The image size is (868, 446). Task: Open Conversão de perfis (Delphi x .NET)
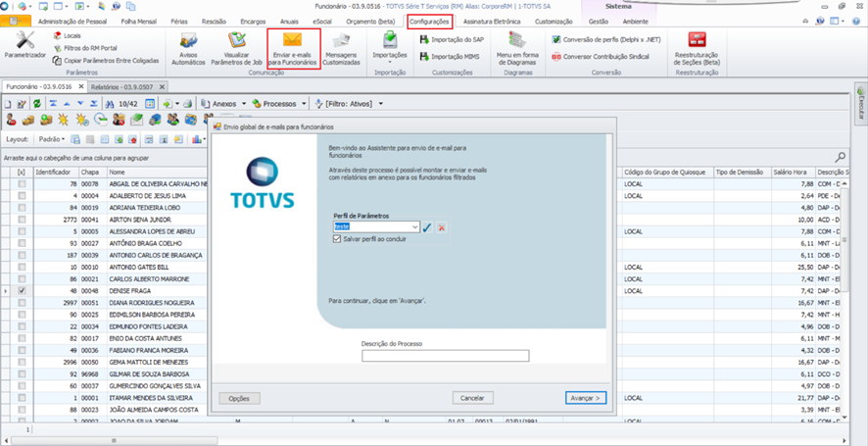[x=606, y=40]
